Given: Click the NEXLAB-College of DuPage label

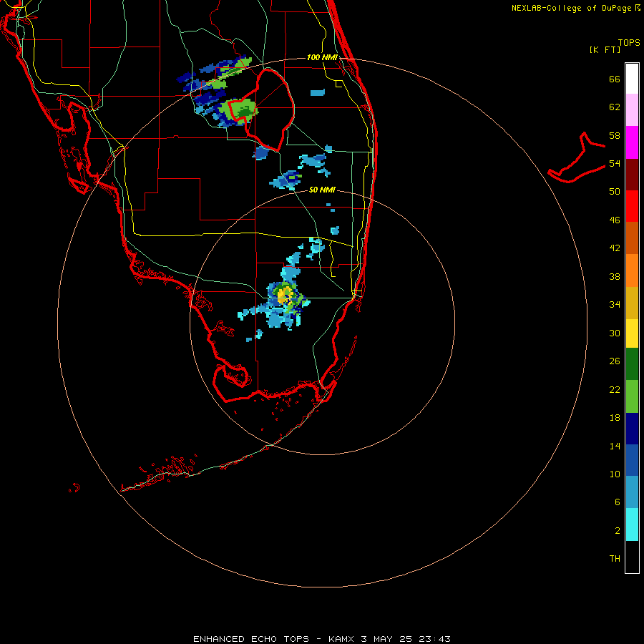Looking at the screenshot, I should coord(571,8).
